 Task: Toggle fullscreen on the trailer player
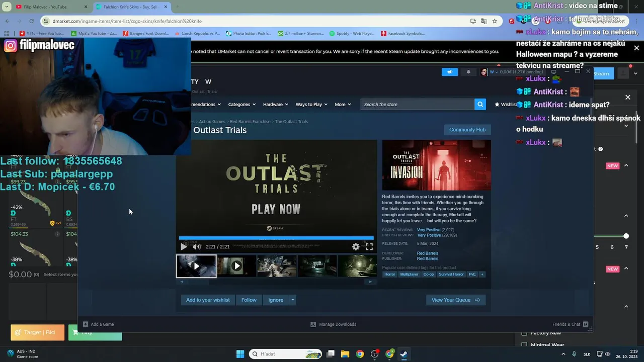(x=369, y=246)
